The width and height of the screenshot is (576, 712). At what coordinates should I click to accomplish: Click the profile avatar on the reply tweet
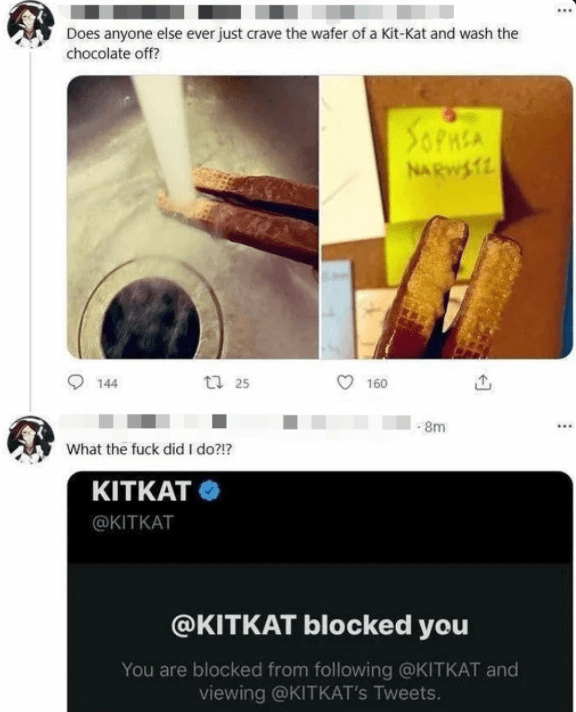point(30,439)
